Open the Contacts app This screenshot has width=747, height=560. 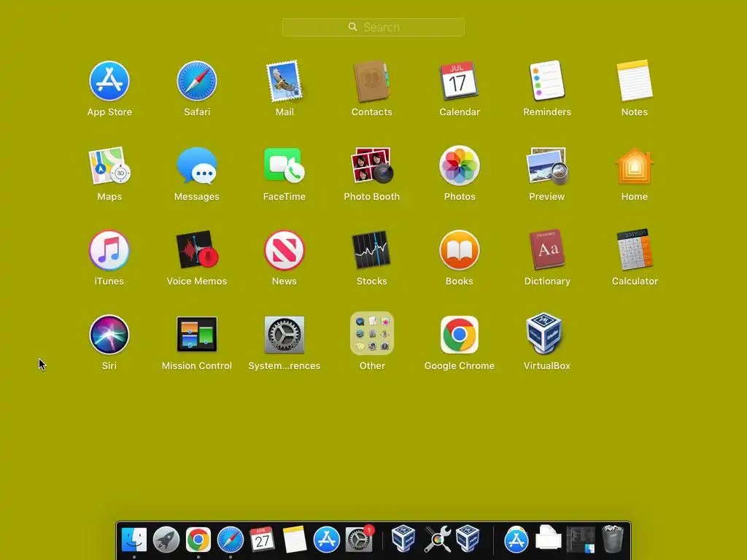[371, 81]
